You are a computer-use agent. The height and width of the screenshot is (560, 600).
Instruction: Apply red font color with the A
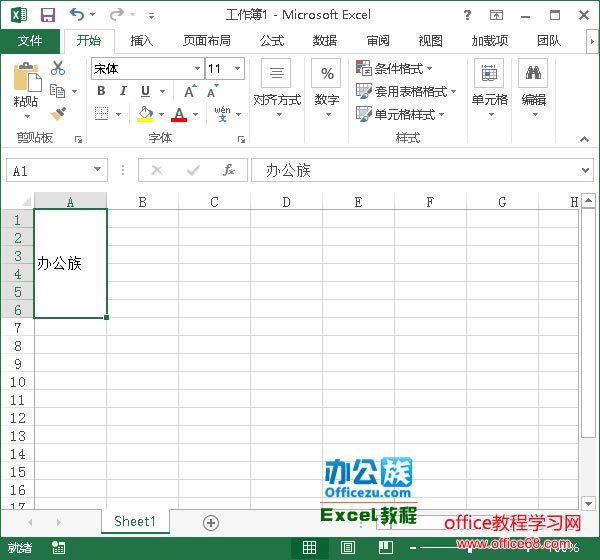point(179,114)
